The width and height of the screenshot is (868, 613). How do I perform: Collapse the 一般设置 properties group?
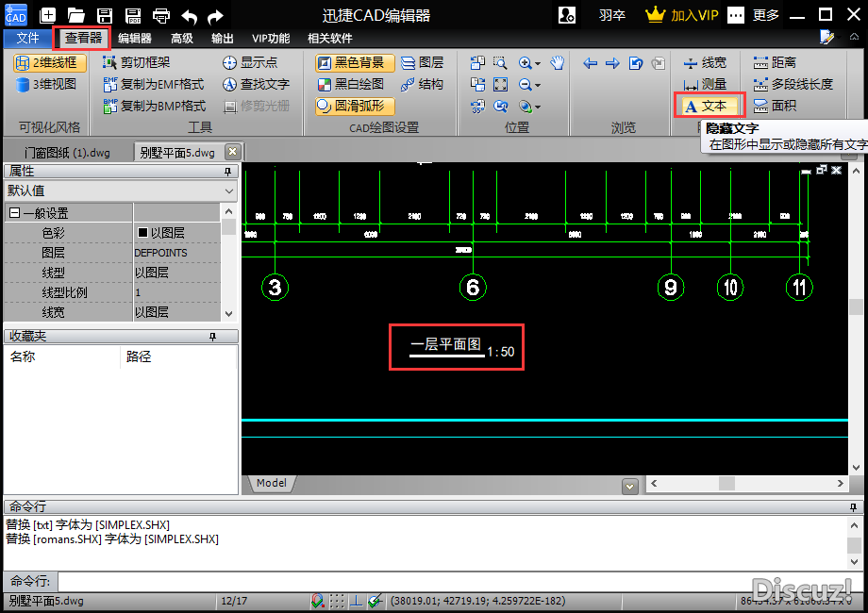pyautogui.click(x=14, y=213)
